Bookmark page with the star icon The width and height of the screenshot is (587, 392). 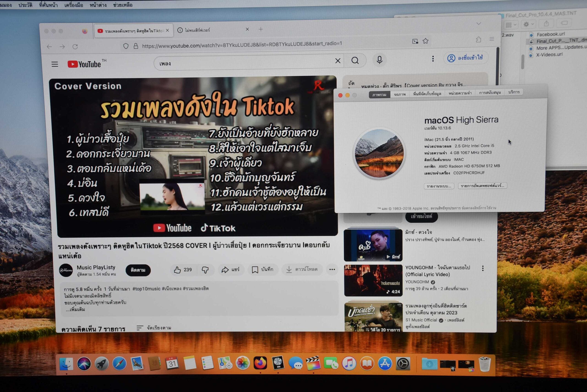(x=425, y=41)
